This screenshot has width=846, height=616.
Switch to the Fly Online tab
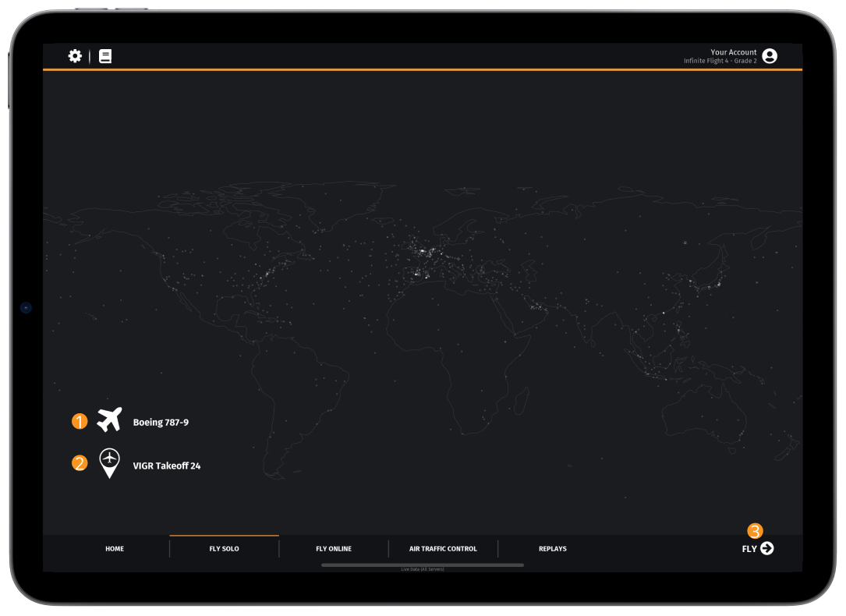click(x=334, y=549)
